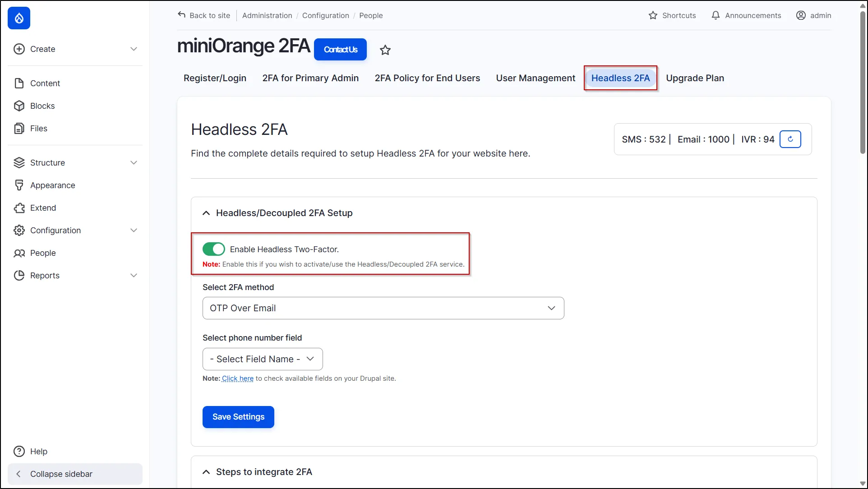868x489 pixels.
Task: Click the Drupal logo home icon
Action: (x=19, y=18)
